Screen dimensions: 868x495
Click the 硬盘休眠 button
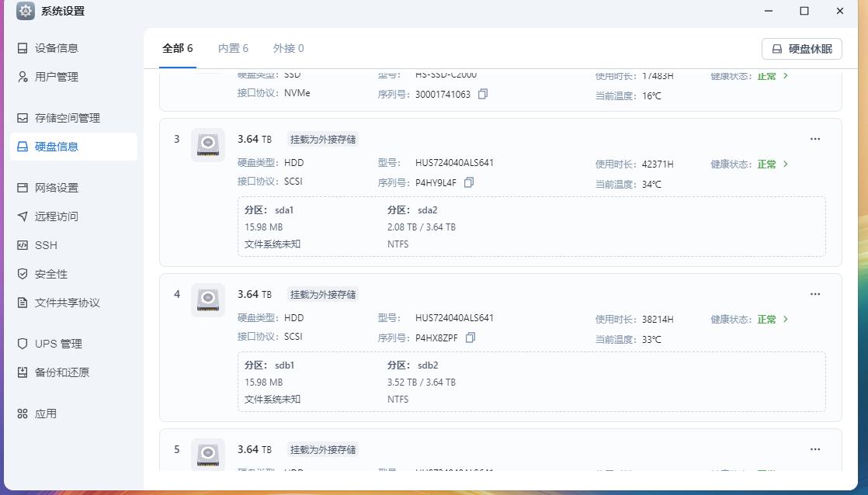pos(801,49)
